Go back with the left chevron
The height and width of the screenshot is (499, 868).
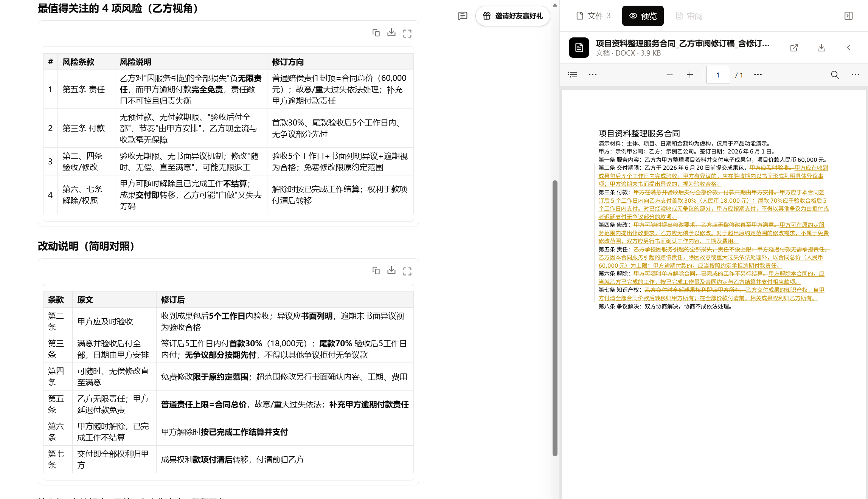pos(849,48)
